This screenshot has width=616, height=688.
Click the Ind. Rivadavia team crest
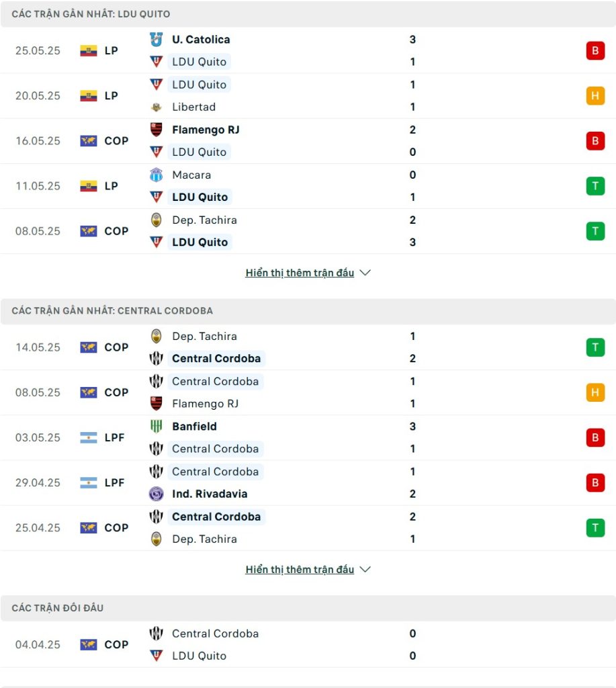[157, 494]
